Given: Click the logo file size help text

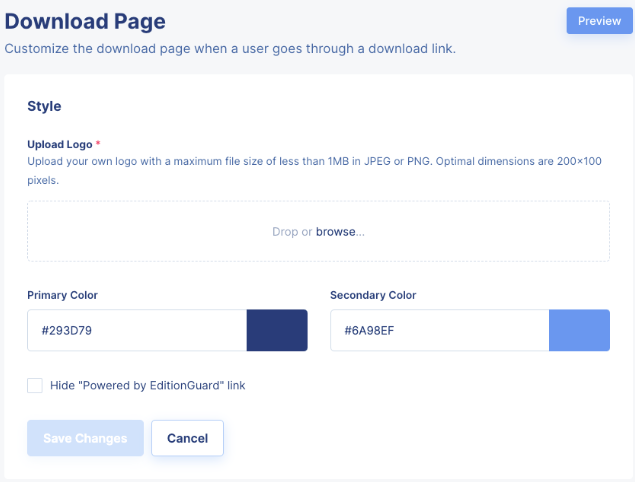Looking at the screenshot, I should [314, 171].
